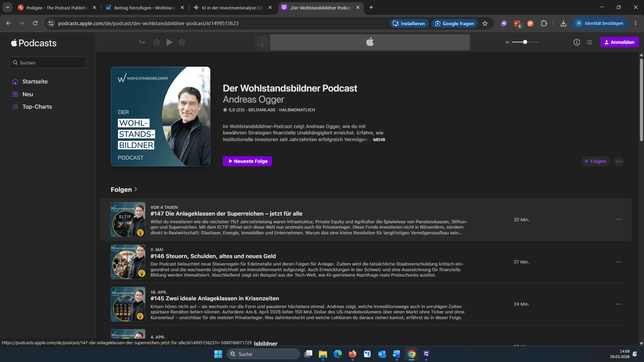
Task: Open episode #146 Steuern, Schulden, altes und neues Geld
Action: click(x=213, y=256)
